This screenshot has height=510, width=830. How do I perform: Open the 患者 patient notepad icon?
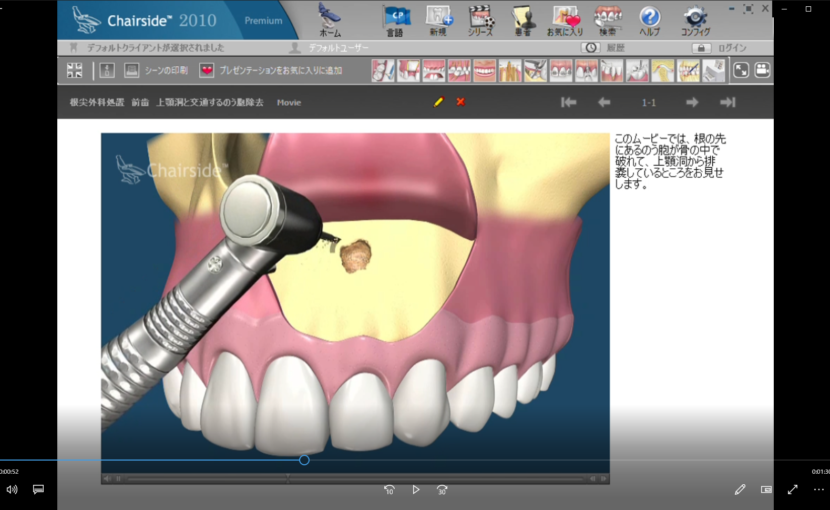point(524,20)
